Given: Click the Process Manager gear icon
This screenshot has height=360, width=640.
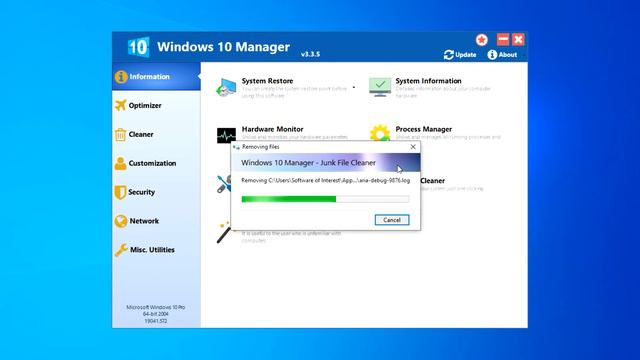Looking at the screenshot, I should coord(380,133).
